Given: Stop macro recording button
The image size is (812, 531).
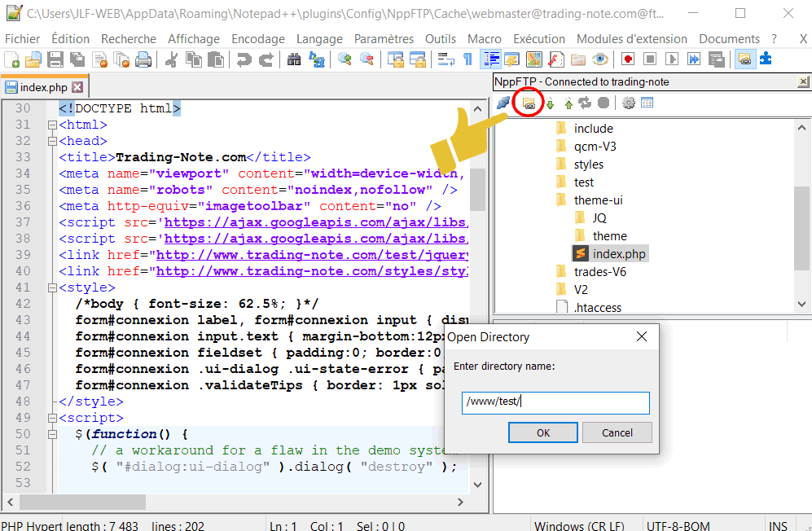Looking at the screenshot, I should click(x=650, y=59).
